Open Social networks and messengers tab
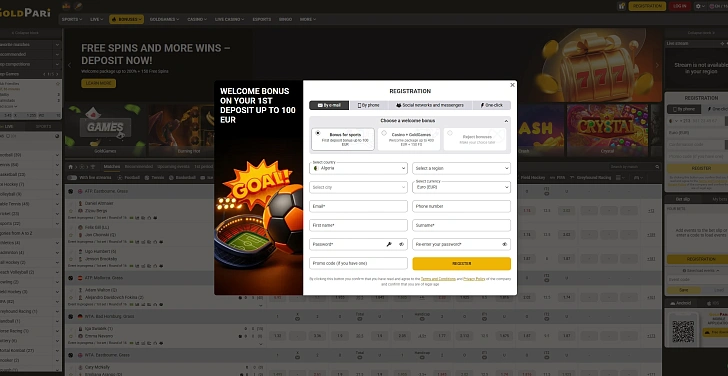This screenshot has width=728, height=376. [430, 105]
